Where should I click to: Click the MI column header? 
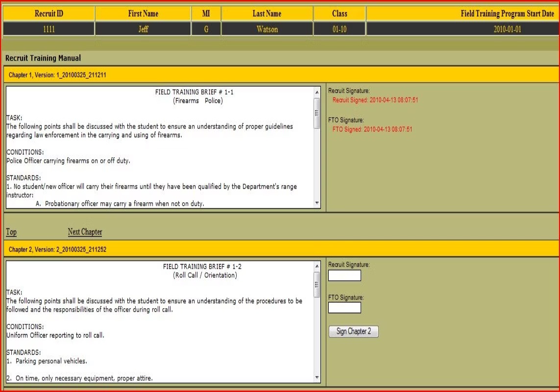pyautogui.click(x=206, y=14)
